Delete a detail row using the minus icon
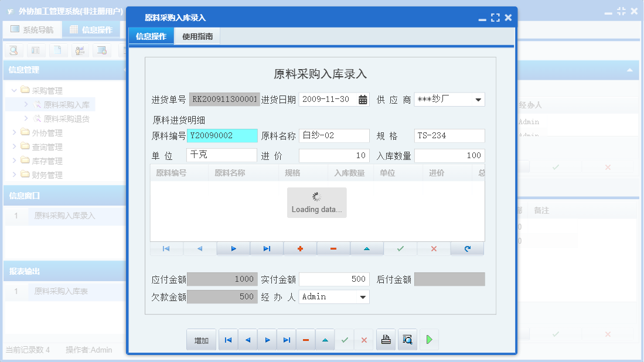Screen dimensions: 644x362 (x=333, y=248)
